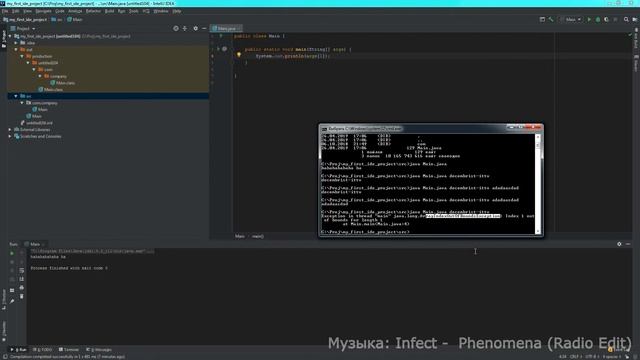Expand Scratches and Consoles node
The width and height of the screenshot is (640, 360).
tap(10, 136)
